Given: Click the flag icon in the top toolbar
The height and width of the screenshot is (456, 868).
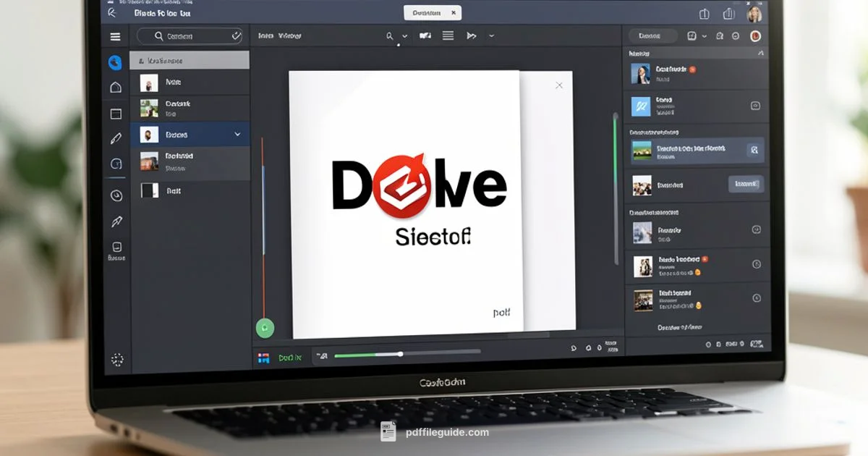Looking at the screenshot, I should [425, 35].
